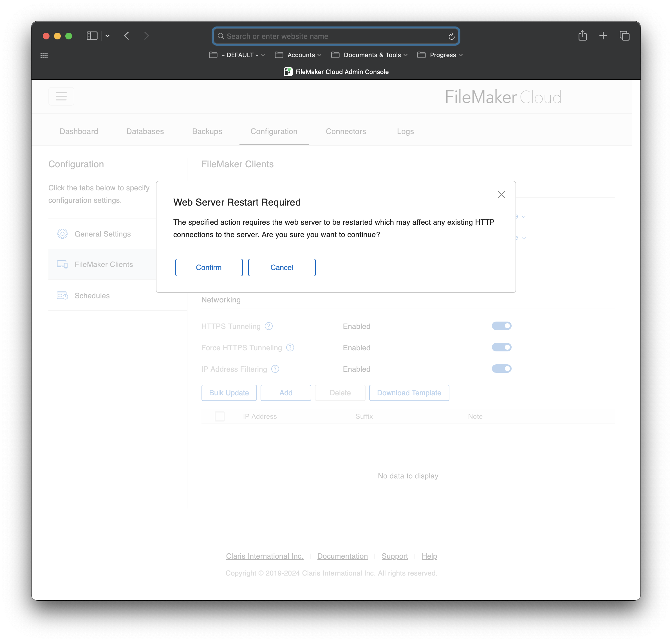
Task: Open the sidebar navigation hamburger menu
Action: (x=61, y=96)
